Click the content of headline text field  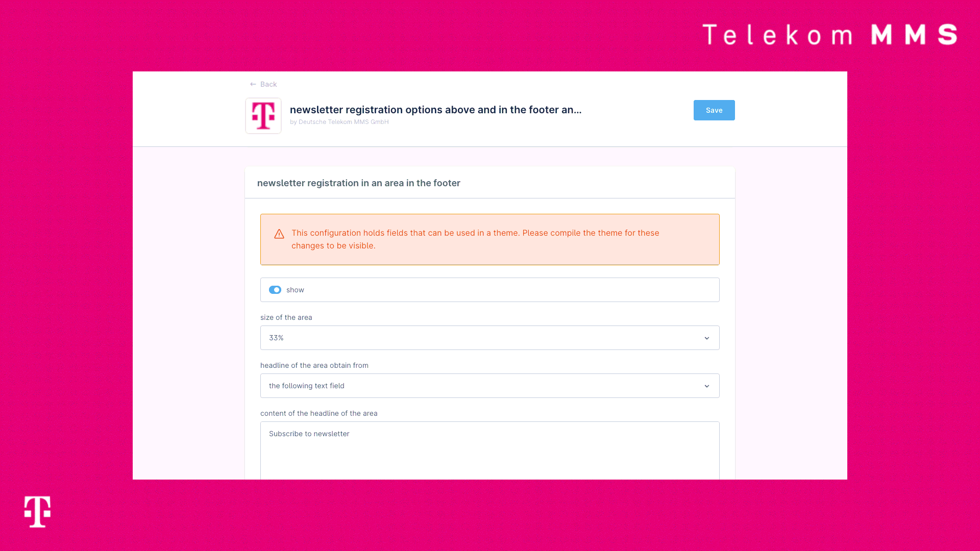[x=489, y=451]
